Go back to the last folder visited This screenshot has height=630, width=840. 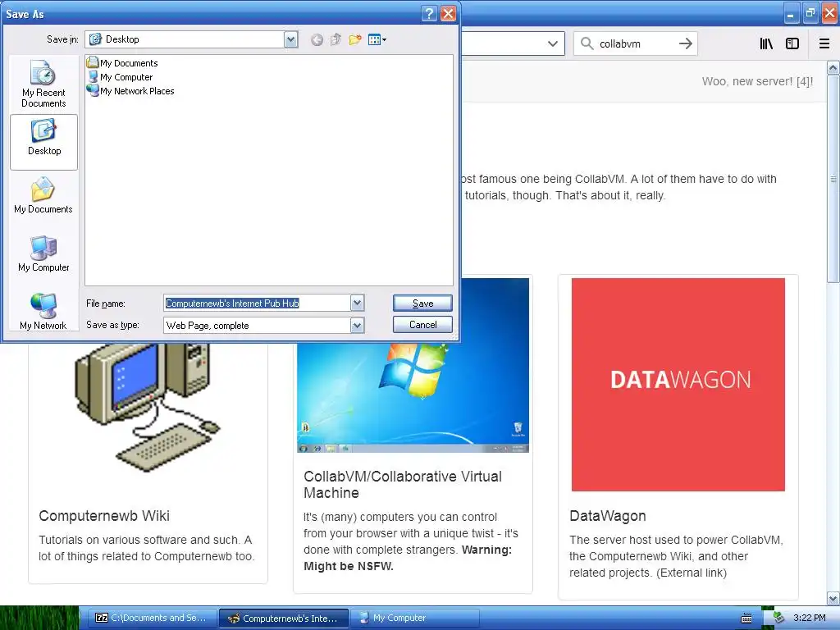pyautogui.click(x=317, y=39)
